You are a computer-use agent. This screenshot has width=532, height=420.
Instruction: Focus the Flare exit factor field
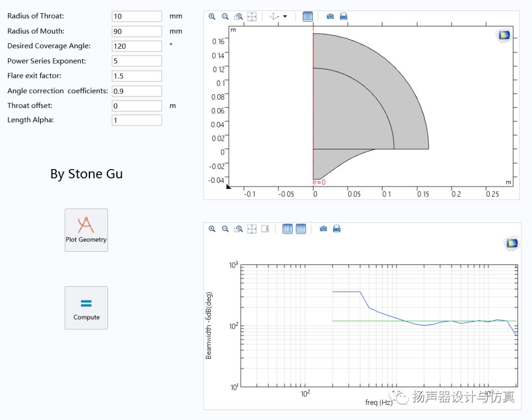[136, 76]
